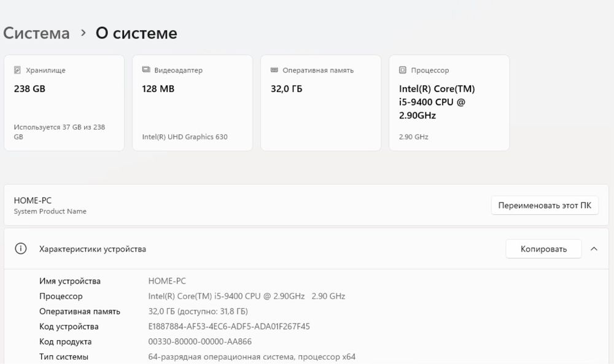Select the Код устройства value E1887884-AF53

[229, 327]
